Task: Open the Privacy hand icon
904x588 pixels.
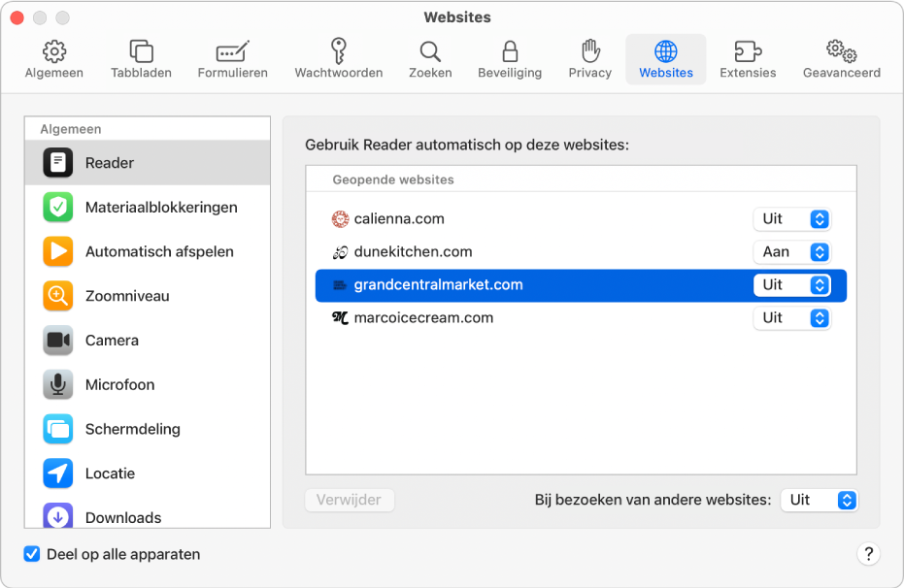Action: [x=589, y=50]
